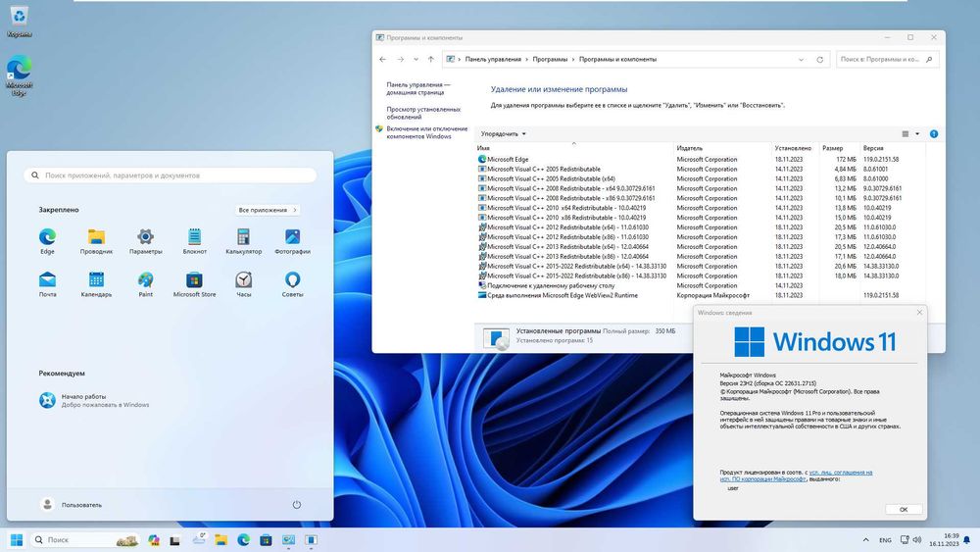Show hidden tray icons chevron
The image size is (980, 552).
point(865,539)
